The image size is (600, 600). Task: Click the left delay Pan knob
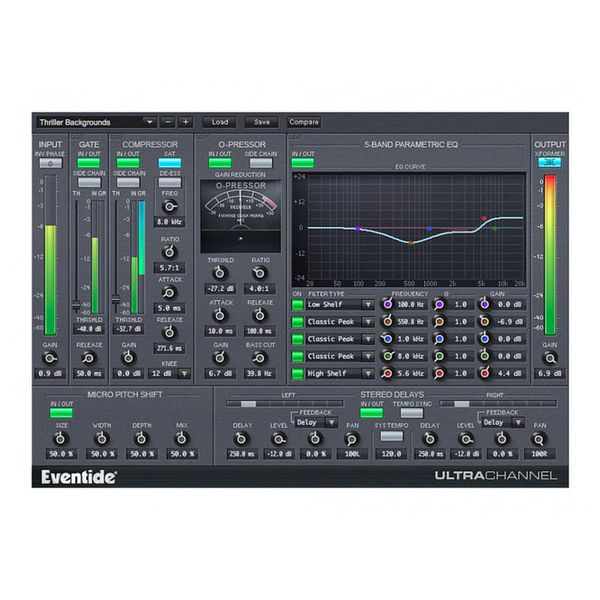(x=351, y=439)
